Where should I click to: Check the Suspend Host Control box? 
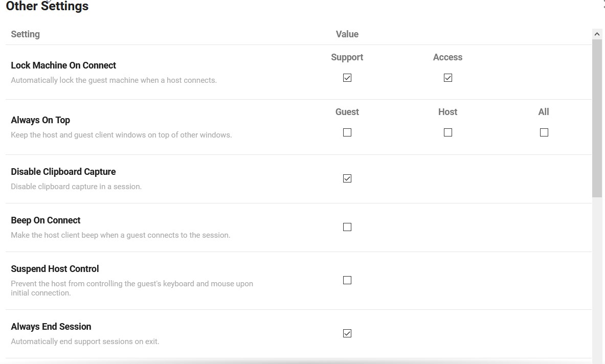[347, 280]
